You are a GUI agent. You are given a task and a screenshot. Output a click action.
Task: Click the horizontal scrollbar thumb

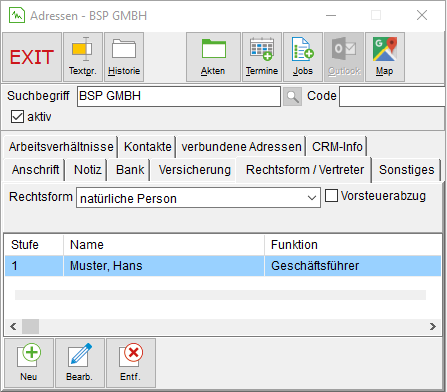point(30,326)
